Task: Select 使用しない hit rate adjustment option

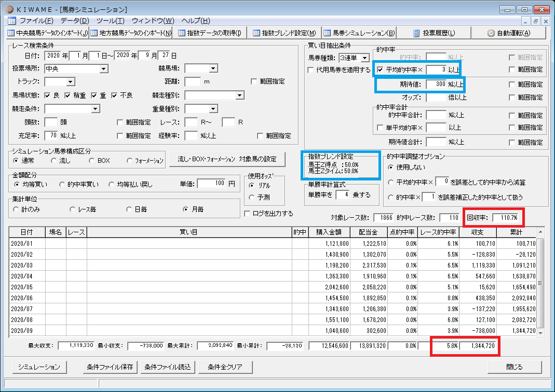Action: click(391, 167)
